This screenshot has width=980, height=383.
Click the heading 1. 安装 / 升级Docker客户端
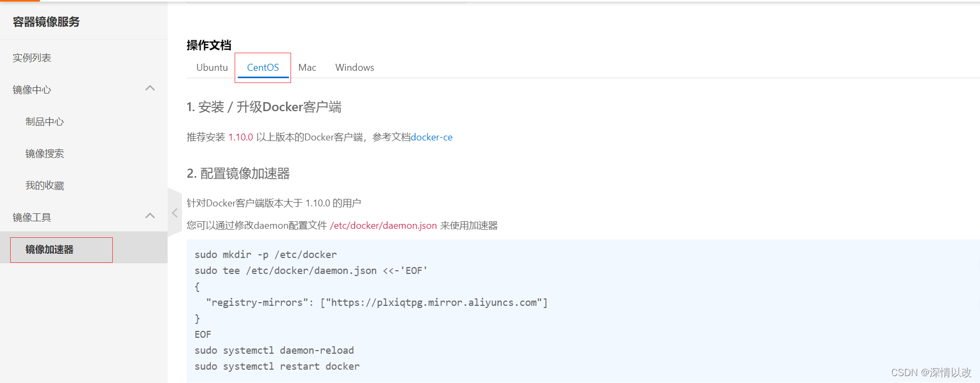click(x=264, y=107)
